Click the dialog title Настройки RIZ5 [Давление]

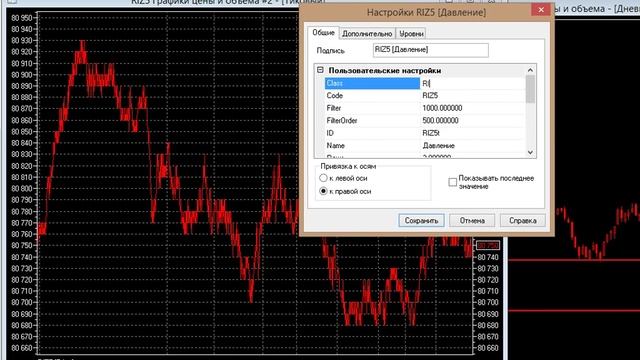(x=426, y=12)
